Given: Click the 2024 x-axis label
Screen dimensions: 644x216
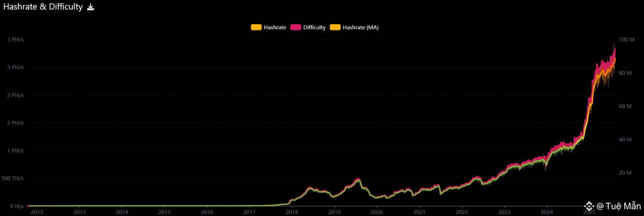Looking at the screenshot, I should 547,212.
